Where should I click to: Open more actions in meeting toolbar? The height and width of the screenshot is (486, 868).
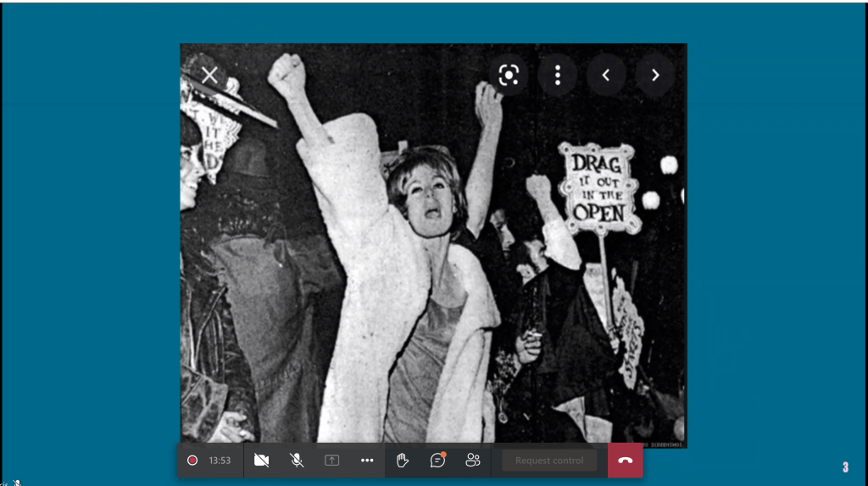[x=367, y=461]
